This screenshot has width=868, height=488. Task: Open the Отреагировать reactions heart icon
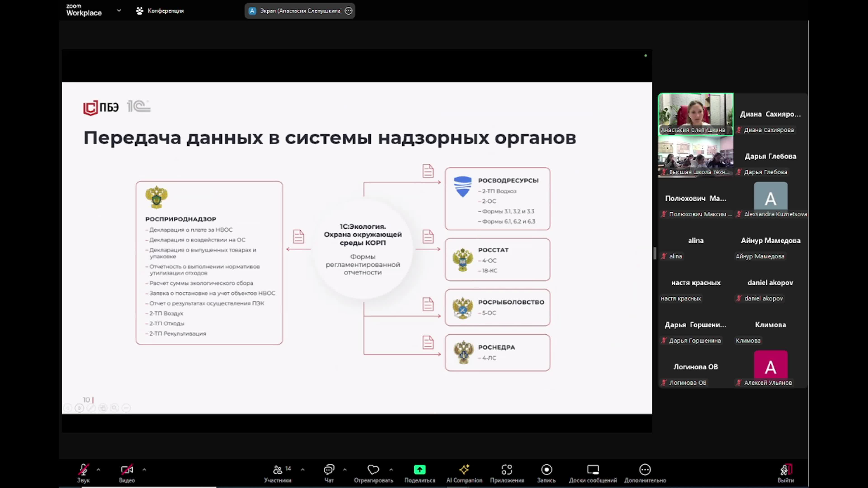[373, 469]
